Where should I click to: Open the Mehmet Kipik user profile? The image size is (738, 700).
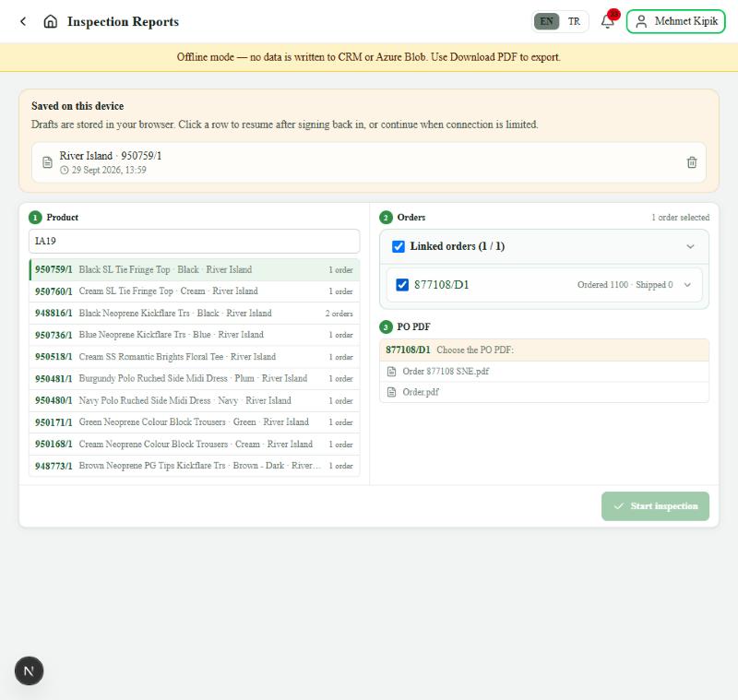(x=675, y=21)
